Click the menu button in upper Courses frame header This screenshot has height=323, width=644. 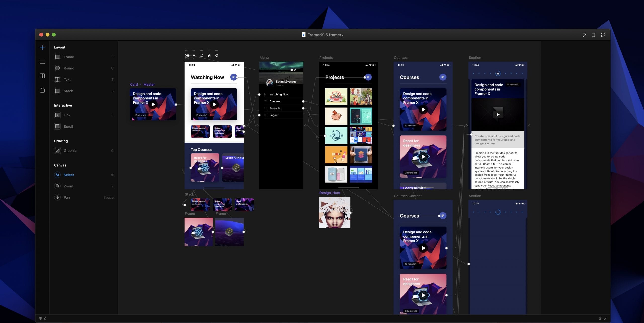pos(443,77)
